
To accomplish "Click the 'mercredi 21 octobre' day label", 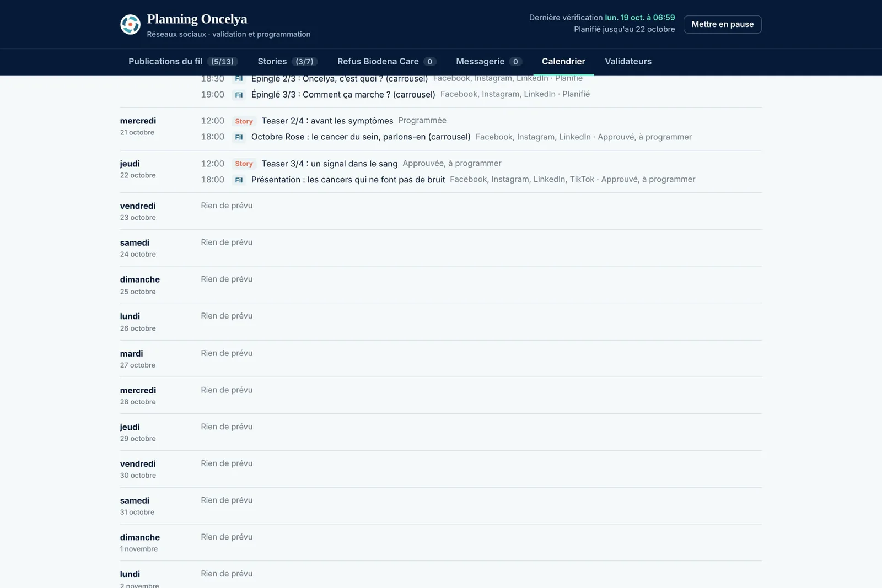I will [x=138, y=126].
